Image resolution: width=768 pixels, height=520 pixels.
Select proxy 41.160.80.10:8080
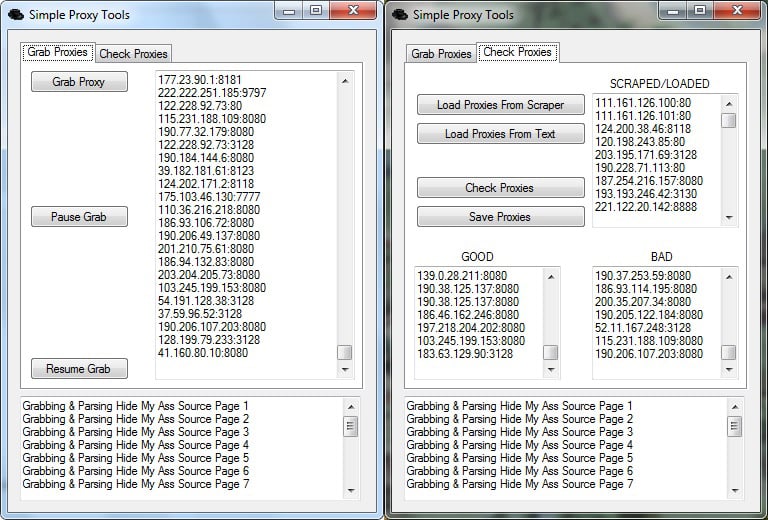pos(203,353)
